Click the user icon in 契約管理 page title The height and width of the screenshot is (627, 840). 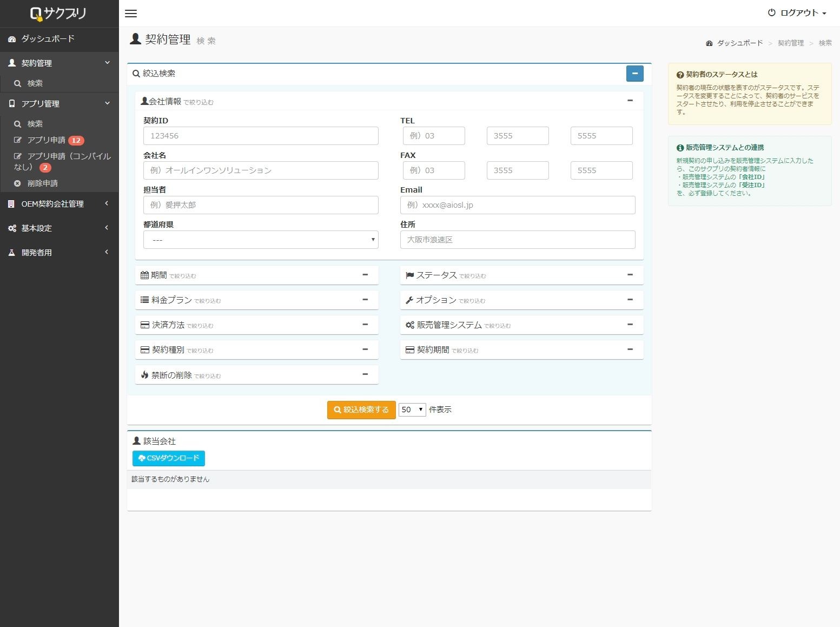point(135,39)
